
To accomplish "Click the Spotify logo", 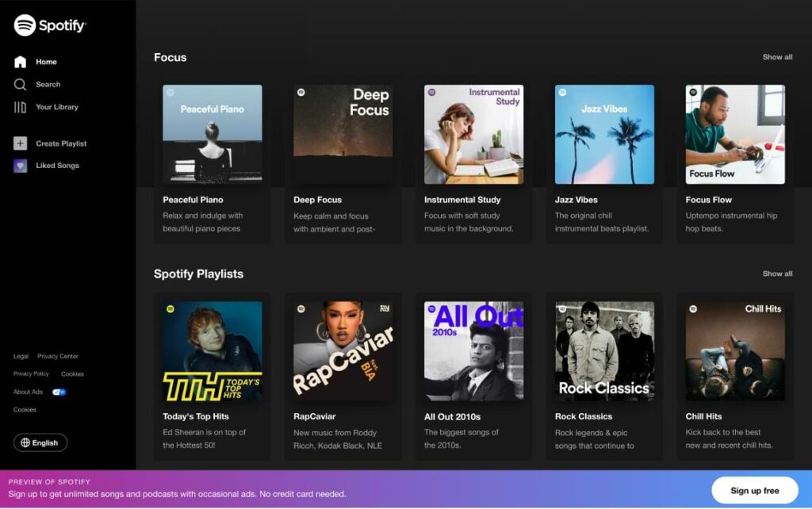I will (49, 25).
